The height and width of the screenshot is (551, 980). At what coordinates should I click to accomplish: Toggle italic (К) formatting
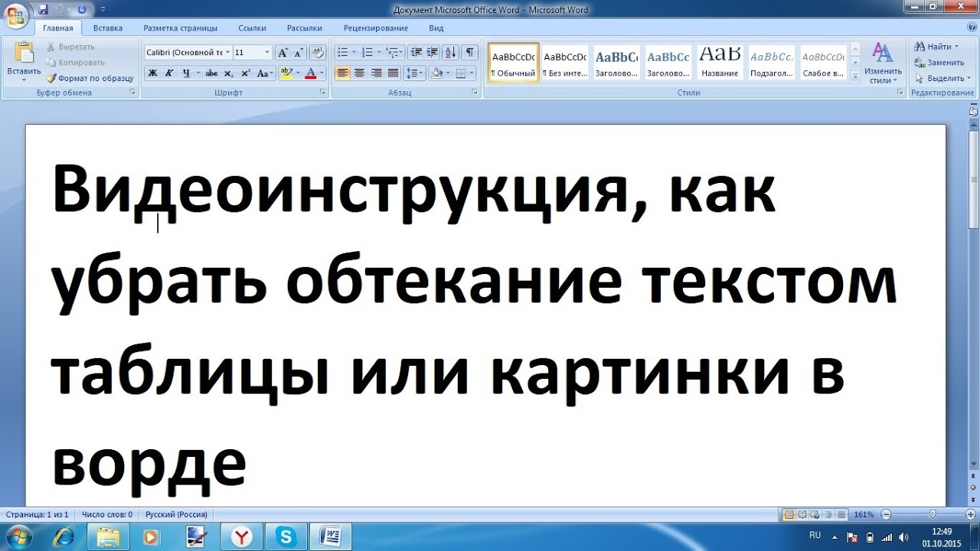[x=168, y=73]
